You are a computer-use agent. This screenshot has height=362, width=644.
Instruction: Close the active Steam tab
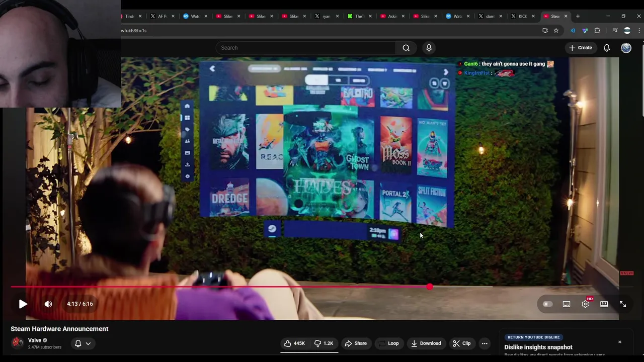click(x=566, y=16)
